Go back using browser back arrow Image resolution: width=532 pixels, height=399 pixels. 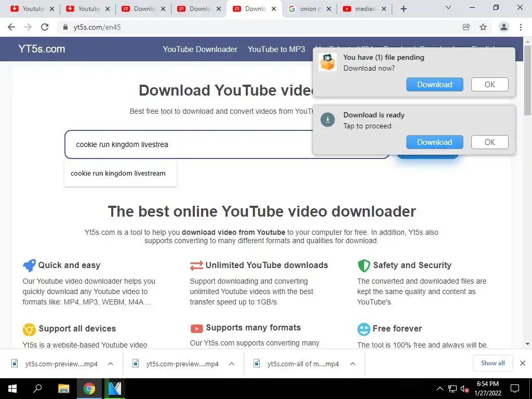pyautogui.click(x=11, y=27)
